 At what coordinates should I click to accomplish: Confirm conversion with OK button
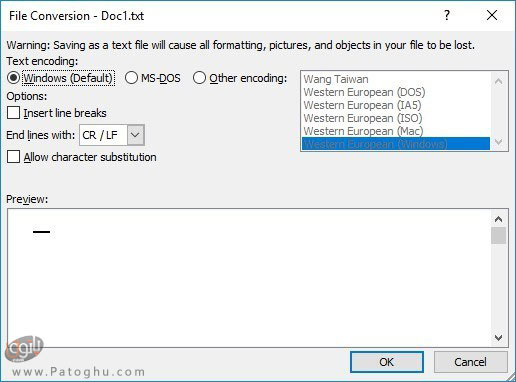coord(387,362)
